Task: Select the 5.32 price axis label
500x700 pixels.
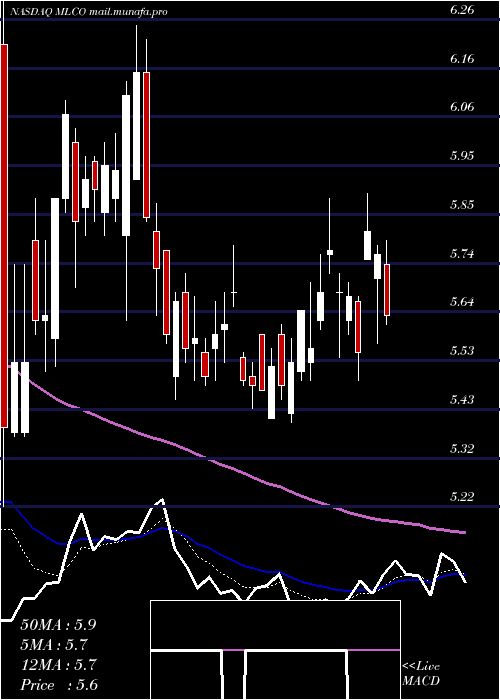Action: 461,448
